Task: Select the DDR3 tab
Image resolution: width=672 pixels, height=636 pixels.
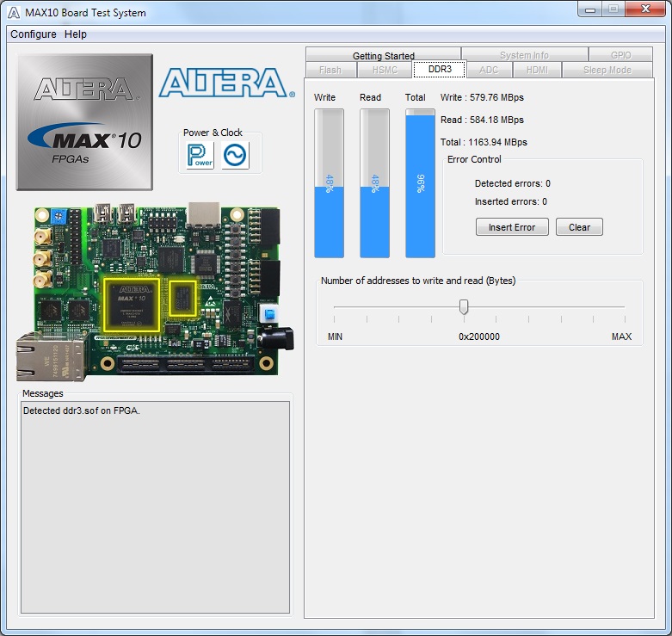Action: [x=440, y=69]
